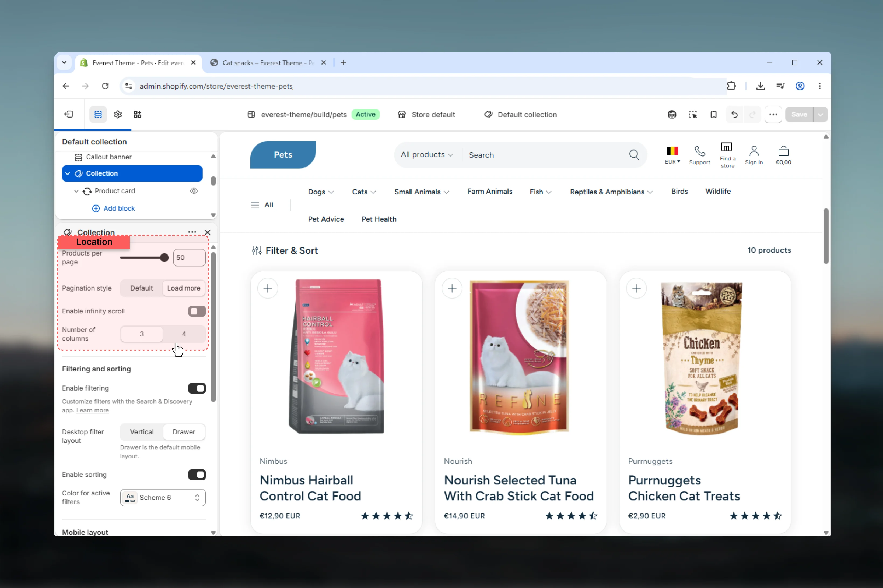Open the app embeds icon

137,114
